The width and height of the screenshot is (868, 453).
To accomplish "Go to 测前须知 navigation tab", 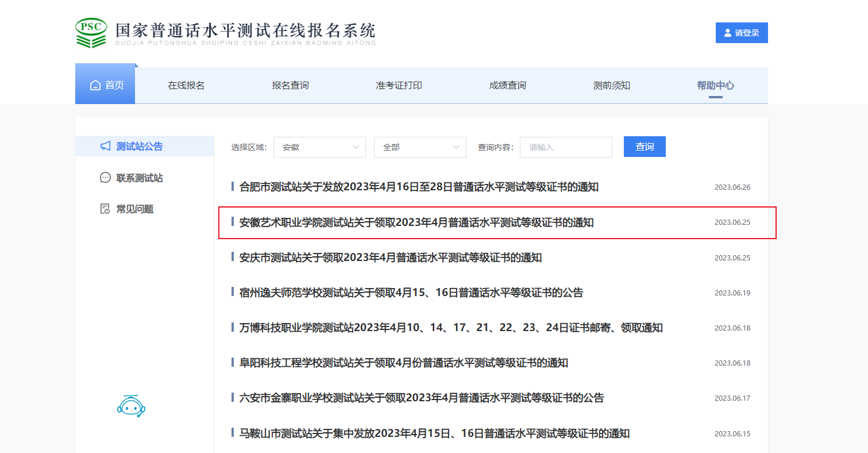I will [x=611, y=85].
